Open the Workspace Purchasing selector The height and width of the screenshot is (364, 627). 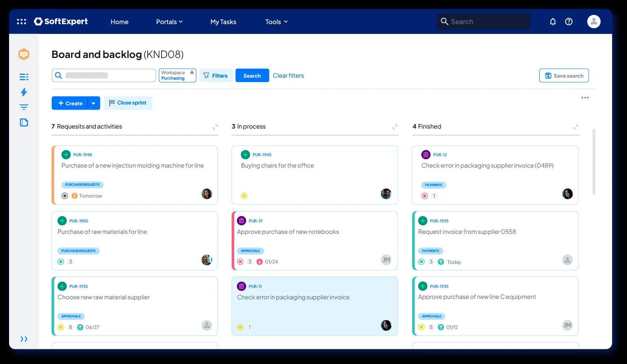pos(177,75)
